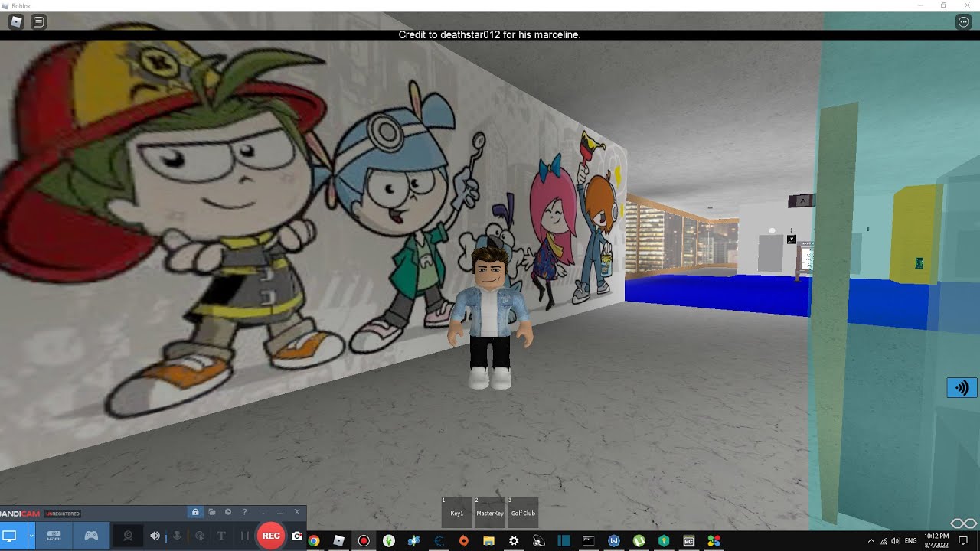Select Bandicam HDMI device recording mode
The width and height of the screenshot is (980, 551).
click(54, 536)
